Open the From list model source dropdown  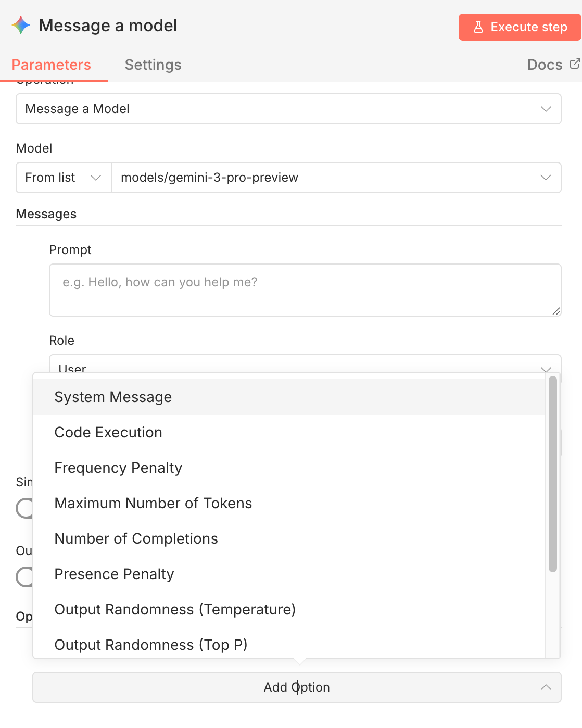(x=63, y=178)
